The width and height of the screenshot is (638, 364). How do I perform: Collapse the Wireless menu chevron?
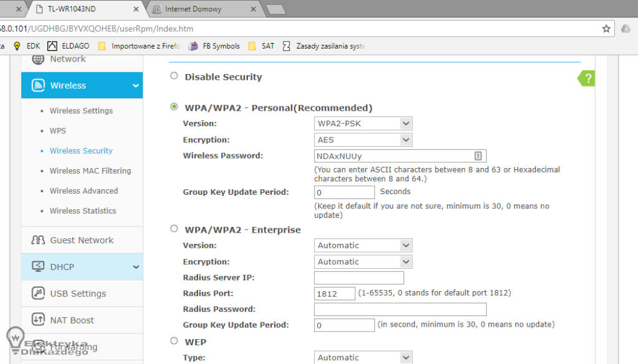(x=136, y=86)
